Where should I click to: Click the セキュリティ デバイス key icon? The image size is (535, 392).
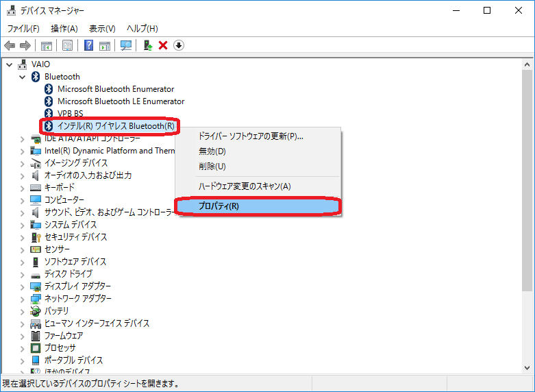pos(36,237)
